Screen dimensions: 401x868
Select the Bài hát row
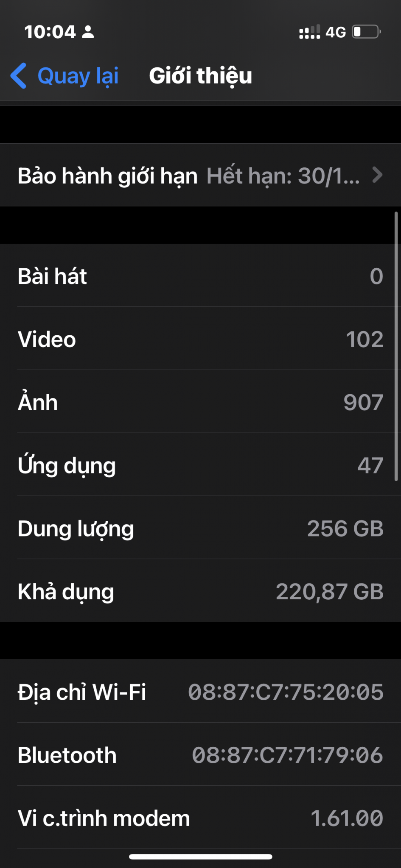[x=200, y=276]
